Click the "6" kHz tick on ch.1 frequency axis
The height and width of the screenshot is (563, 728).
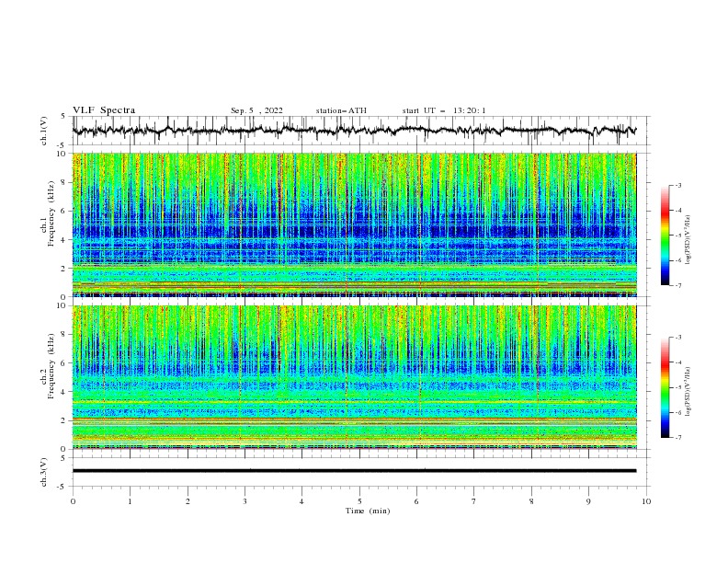[x=65, y=212]
